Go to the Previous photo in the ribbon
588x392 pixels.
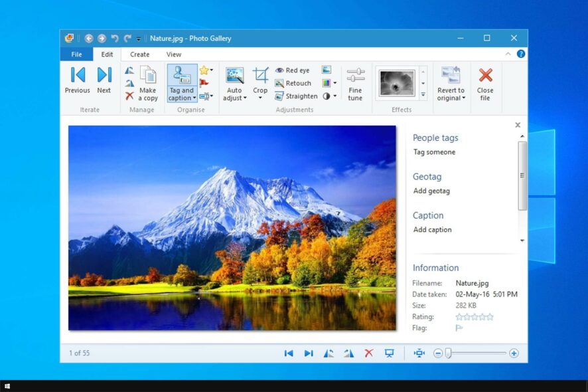(x=77, y=80)
